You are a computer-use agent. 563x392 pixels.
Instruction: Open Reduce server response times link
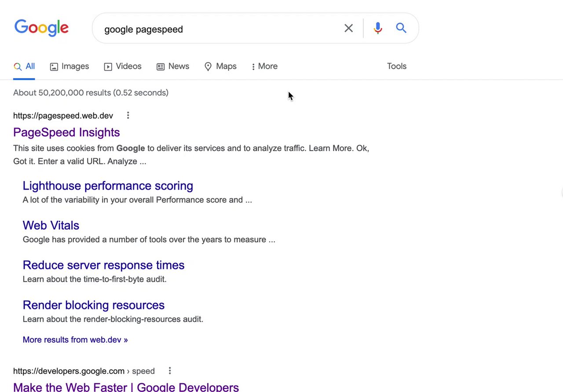coord(103,265)
